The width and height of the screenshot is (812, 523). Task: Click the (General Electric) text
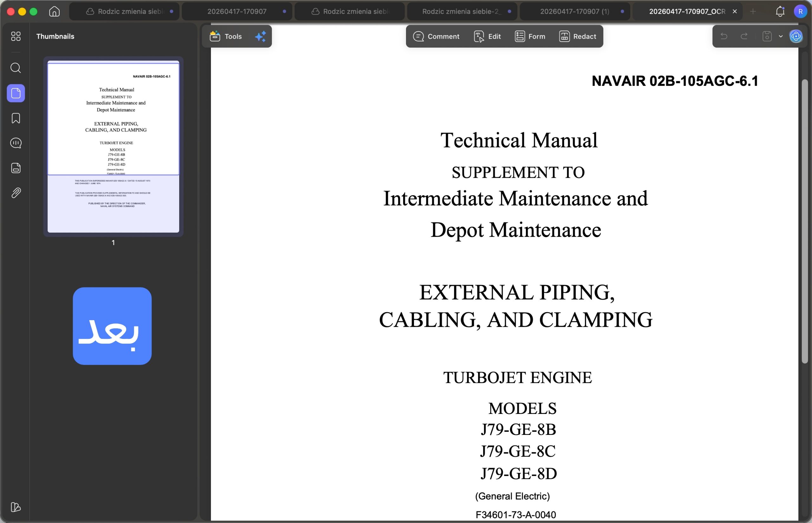512,496
